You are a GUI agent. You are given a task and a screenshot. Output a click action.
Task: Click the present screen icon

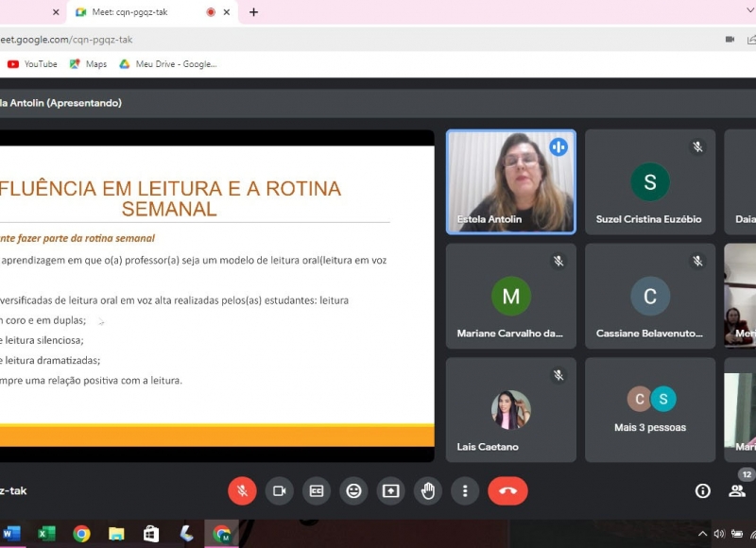tap(390, 490)
